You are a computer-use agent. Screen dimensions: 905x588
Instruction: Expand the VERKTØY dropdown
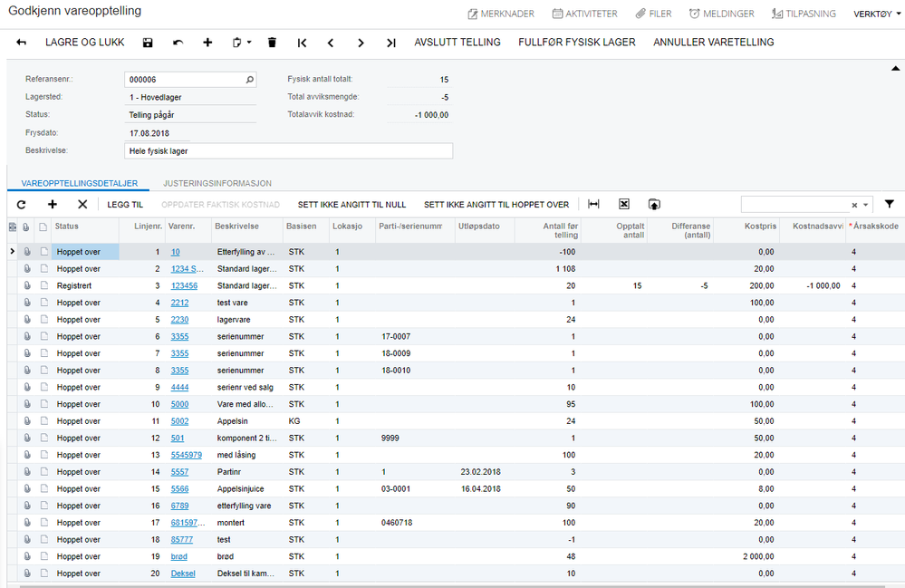[x=877, y=14]
